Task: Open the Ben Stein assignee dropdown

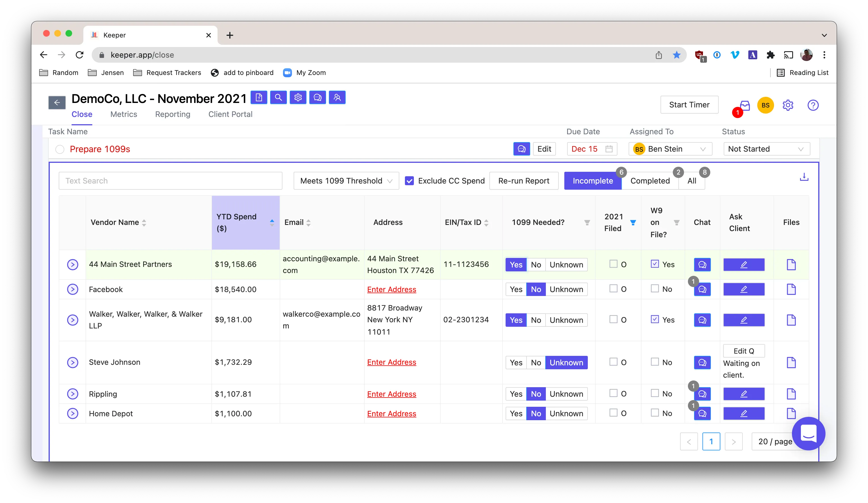Action: click(x=670, y=149)
